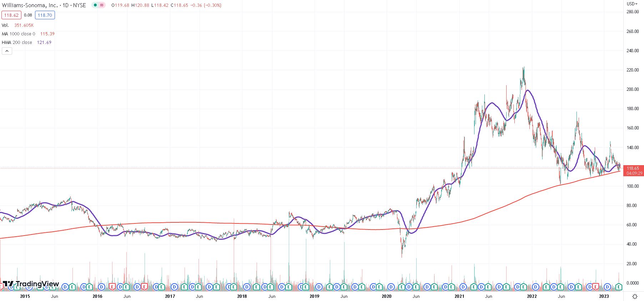This screenshot has width=644, height=301.
Task: Click the 2018 label on time axis
Action: (x=242, y=296)
